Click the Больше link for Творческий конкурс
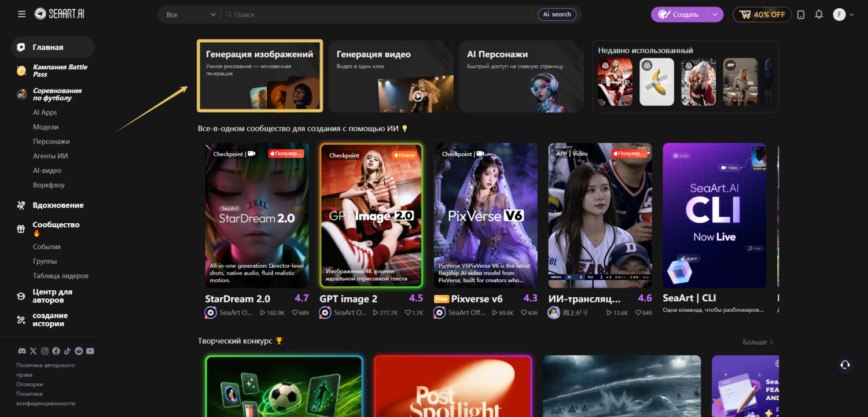This screenshot has width=868, height=417. click(x=758, y=342)
